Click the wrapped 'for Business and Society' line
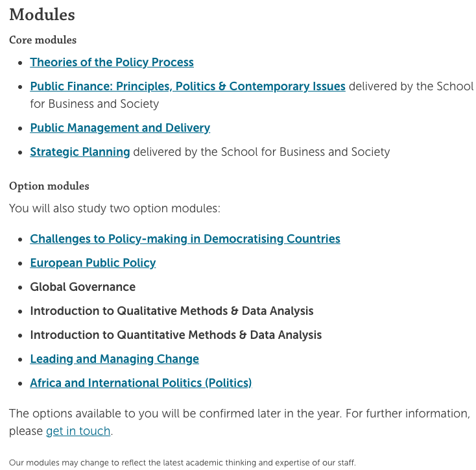 95,104
